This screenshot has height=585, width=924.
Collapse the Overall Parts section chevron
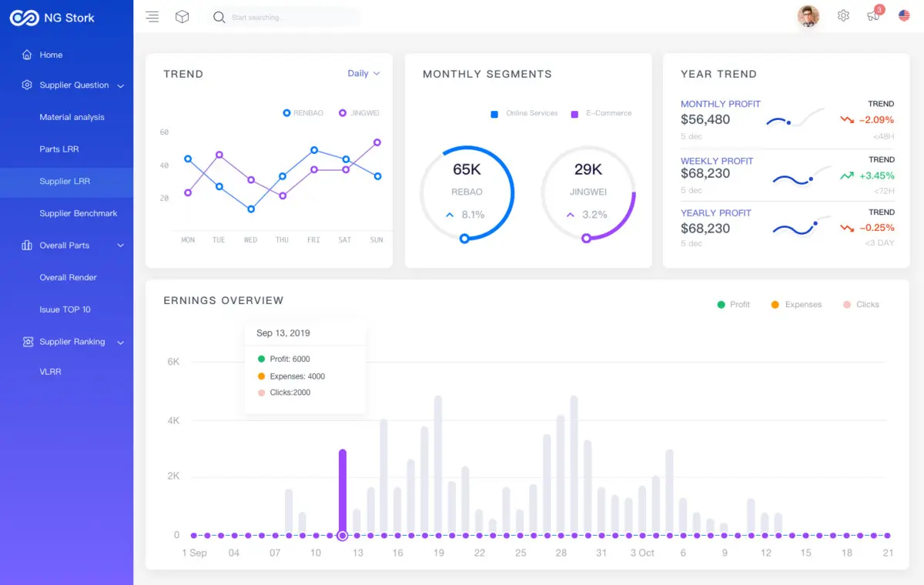[x=121, y=246]
